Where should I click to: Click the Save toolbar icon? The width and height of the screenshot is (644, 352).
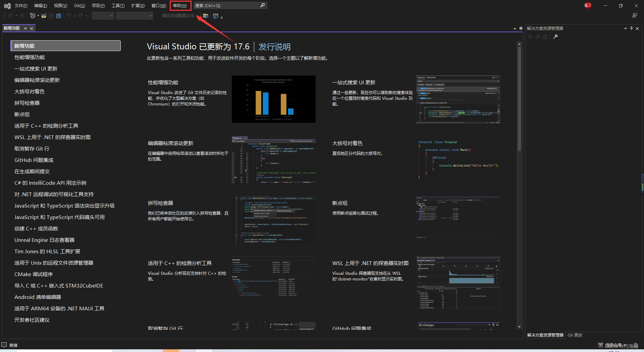(51, 16)
